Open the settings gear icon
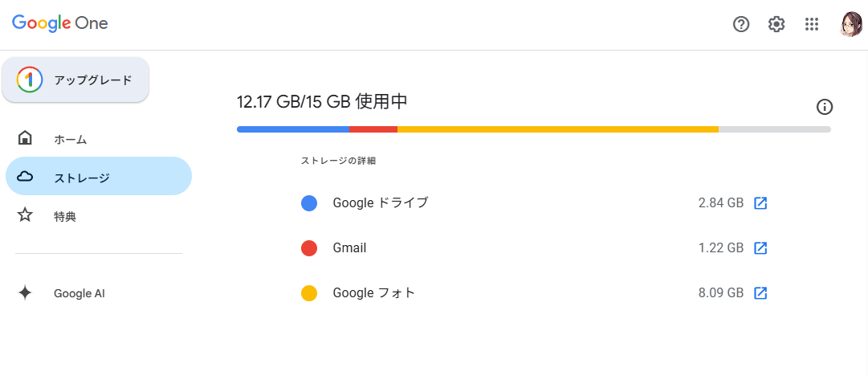The height and width of the screenshot is (376, 868). 776,24
